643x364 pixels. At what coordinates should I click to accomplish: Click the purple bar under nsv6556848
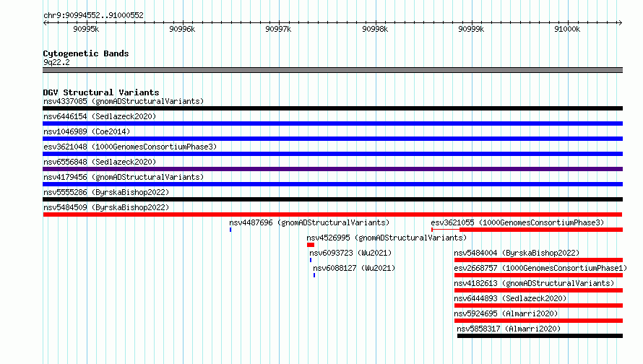pyautogui.click(x=332, y=169)
